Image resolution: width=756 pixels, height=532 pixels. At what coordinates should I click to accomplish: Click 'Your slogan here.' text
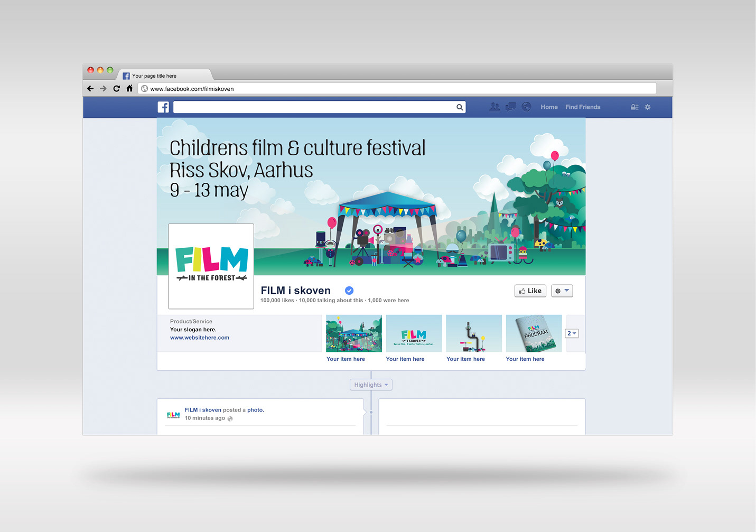click(193, 330)
